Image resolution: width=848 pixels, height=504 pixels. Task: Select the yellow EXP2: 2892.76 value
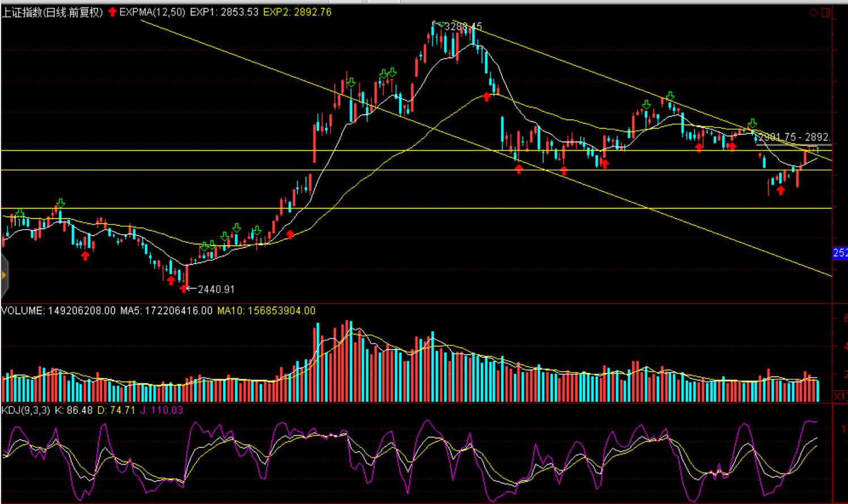pyautogui.click(x=297, y=12)
